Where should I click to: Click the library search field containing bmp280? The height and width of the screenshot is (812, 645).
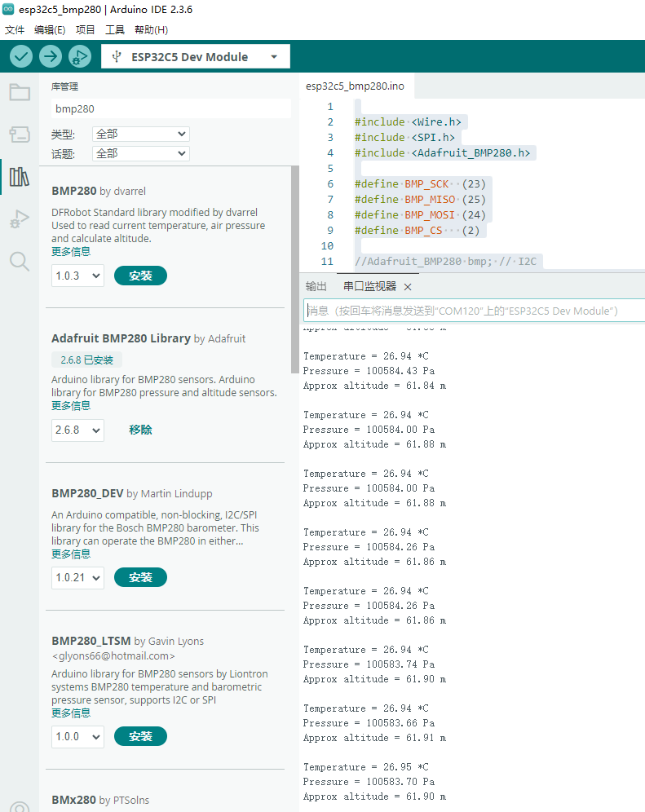click(170, 108)
